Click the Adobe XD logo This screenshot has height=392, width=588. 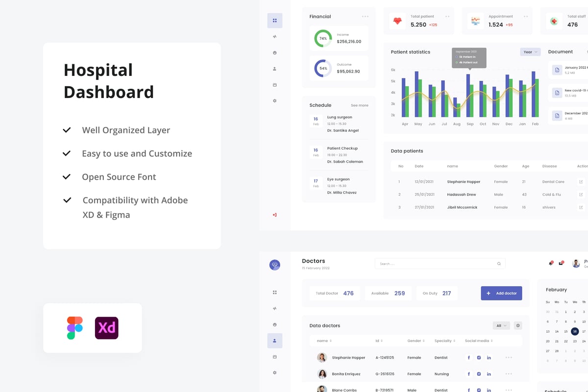point(107,328)
